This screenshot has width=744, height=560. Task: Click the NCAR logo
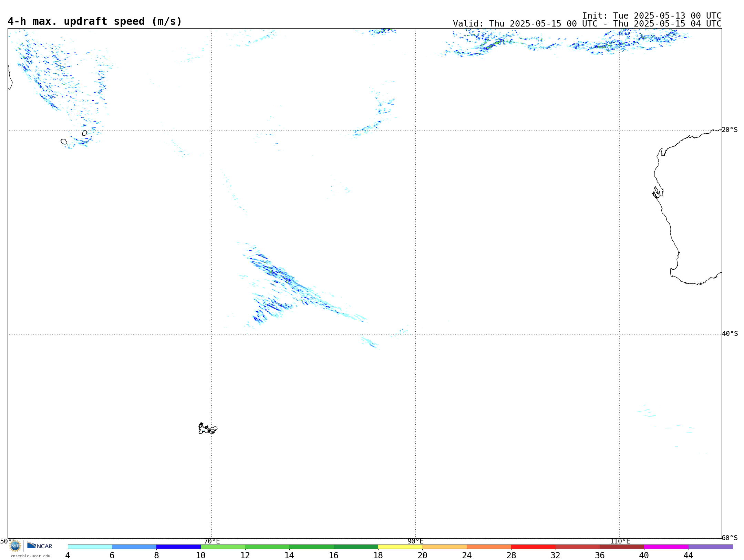coord(40,546)
